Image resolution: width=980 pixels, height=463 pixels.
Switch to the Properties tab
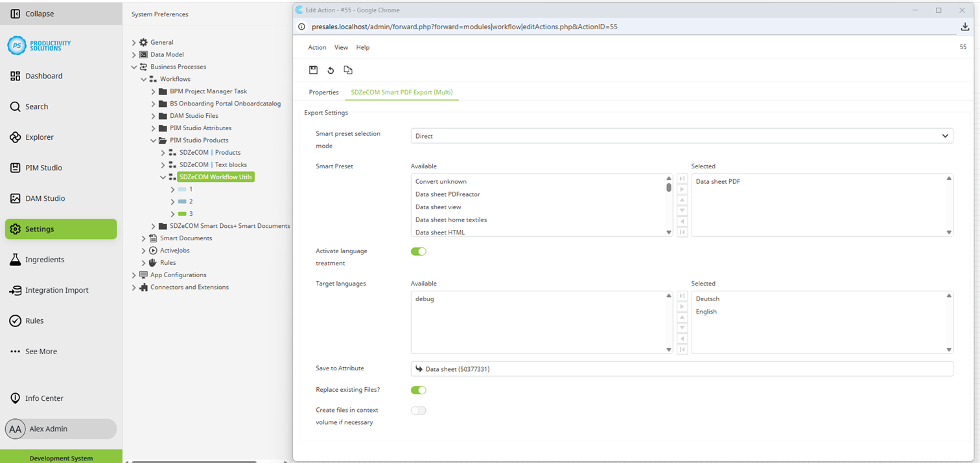point(323,92)
